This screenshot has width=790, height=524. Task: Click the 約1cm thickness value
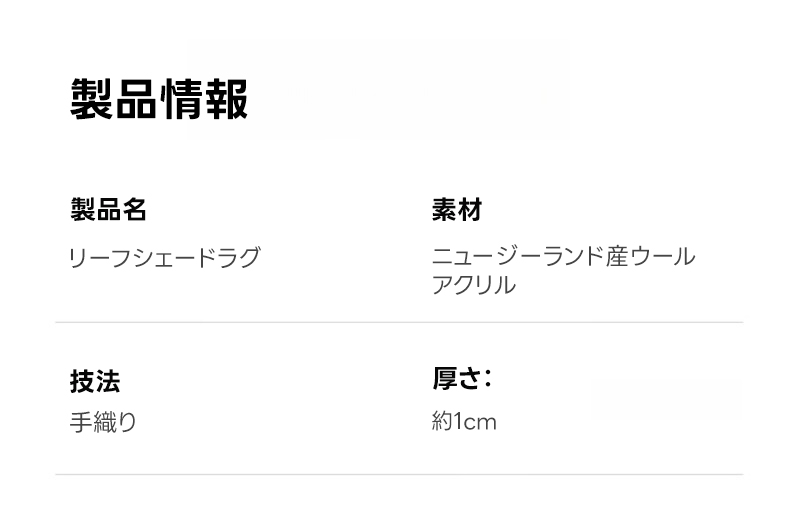[463, 422]
